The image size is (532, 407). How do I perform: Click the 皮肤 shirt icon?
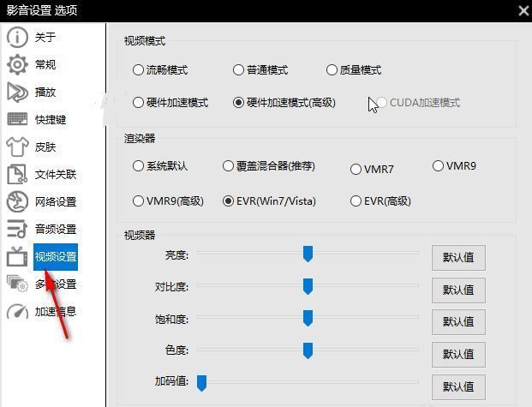point(17,147)
